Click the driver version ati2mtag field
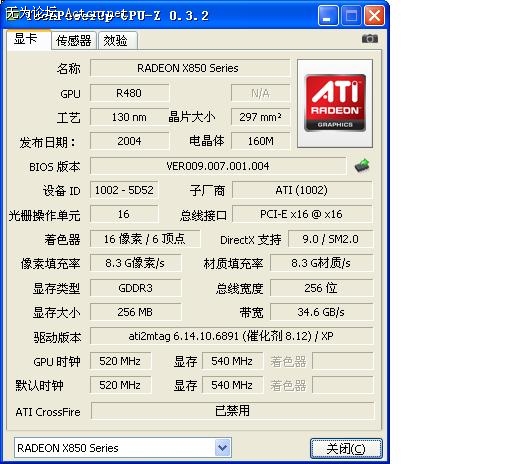 (231, 336)
